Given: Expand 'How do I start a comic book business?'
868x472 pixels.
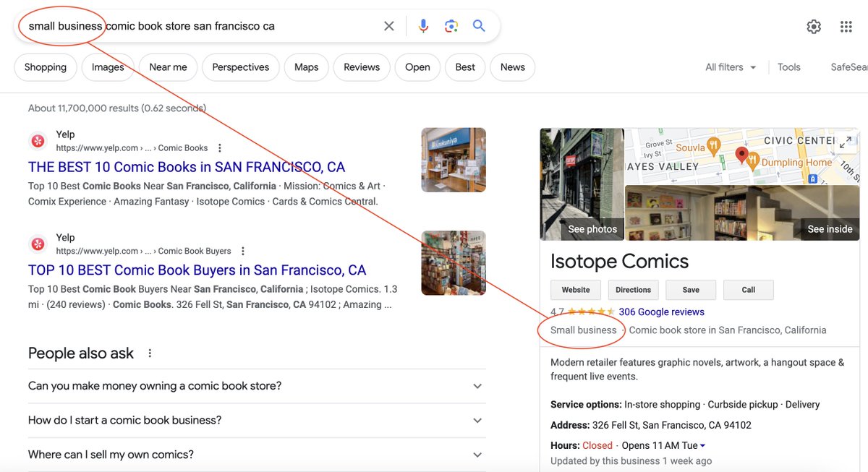Looking at the screenshot, I should click(257, 420).
